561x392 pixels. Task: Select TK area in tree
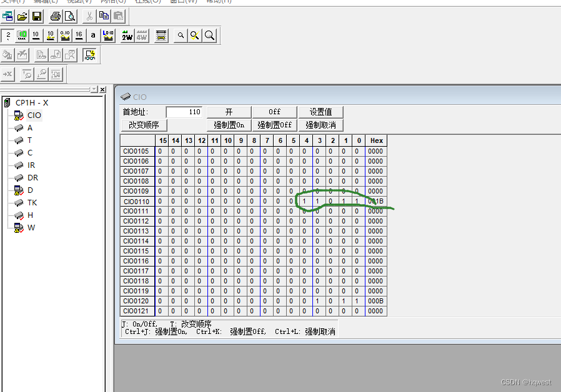(x=32, y=203)
